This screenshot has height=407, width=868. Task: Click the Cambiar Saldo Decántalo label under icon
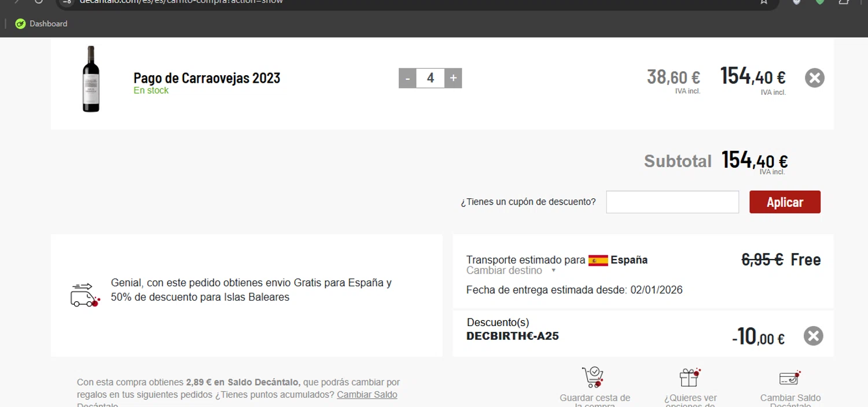click(x=790, y=401)
